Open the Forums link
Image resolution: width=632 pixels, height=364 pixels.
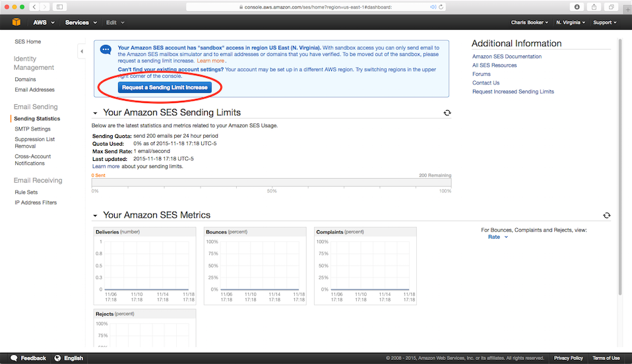481,74
